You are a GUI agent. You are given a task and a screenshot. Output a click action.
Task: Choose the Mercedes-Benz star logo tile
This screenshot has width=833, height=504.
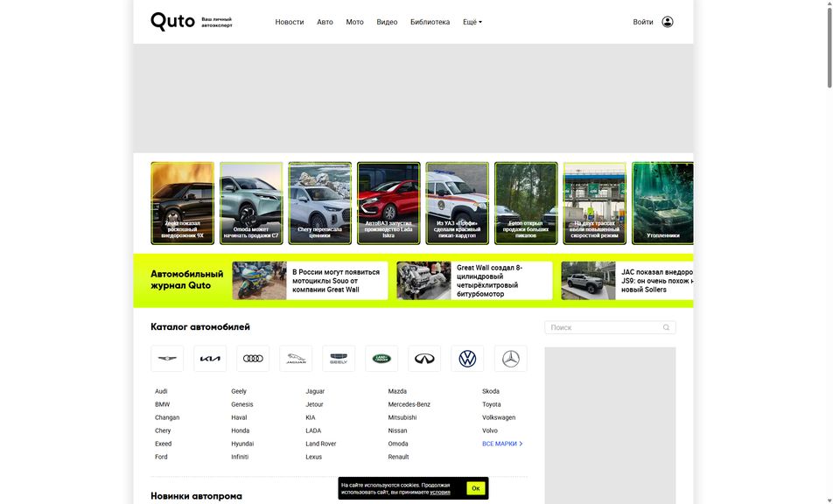(510, 359)
